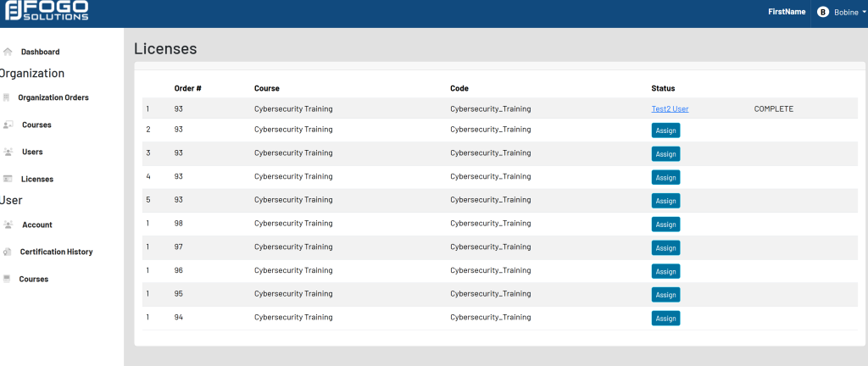Image resolution: width=868 pixels, height=366 pixels.
Task: Click the Account sidebar icon
Action: point(8,225)
